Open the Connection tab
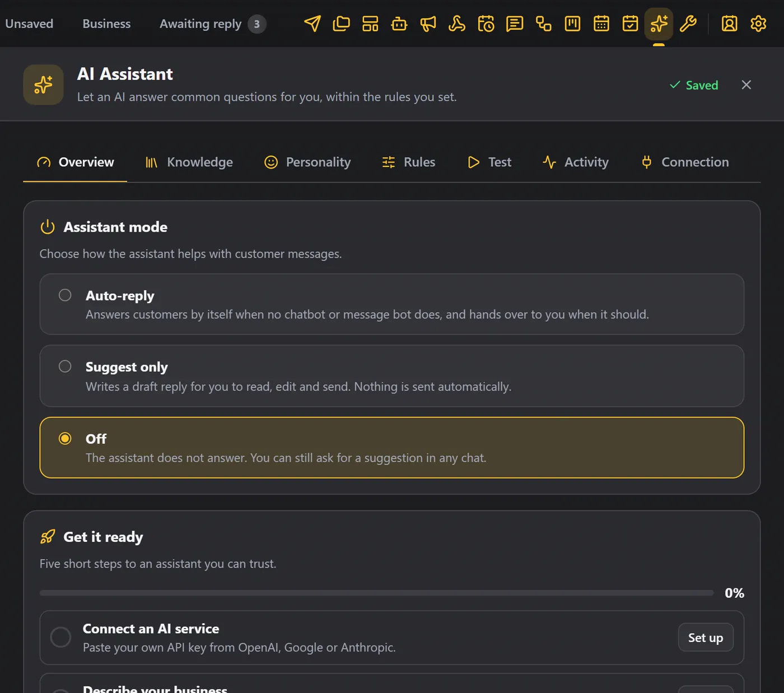Screen dimensions: 784x693 click(x=685, y=162)
